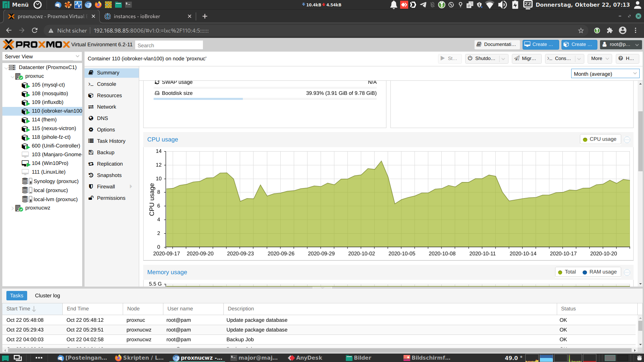Click the 118 (pihole-fz-ct) container icon
The width and height of the screenshot is (644, 362).
(x=25, y=137)
